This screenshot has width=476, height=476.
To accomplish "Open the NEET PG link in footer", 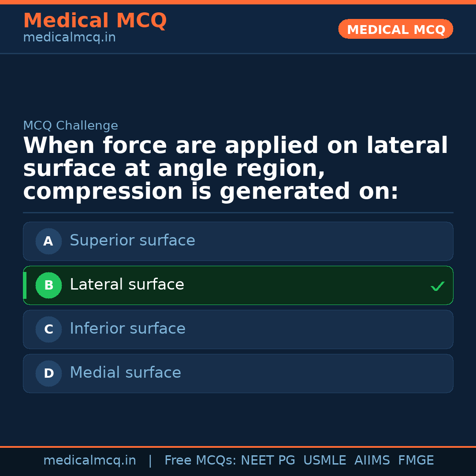I will pyautogui.click(x=268, y=460).
